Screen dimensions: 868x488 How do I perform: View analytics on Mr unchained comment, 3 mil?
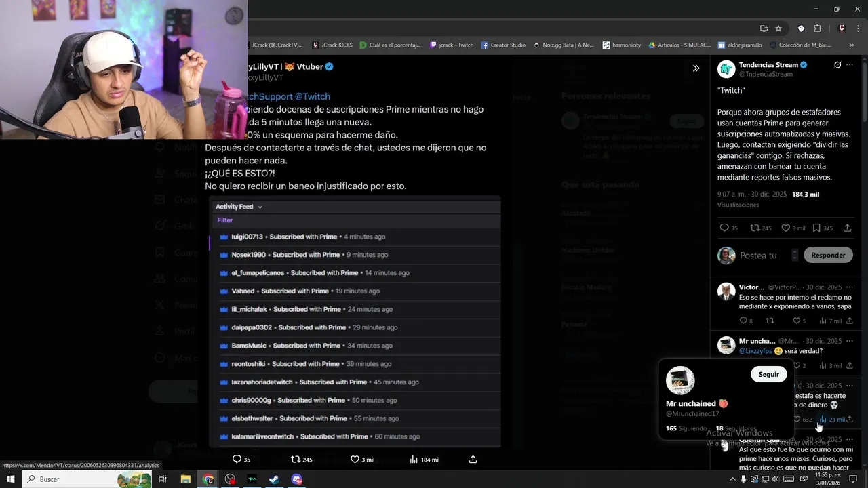pos(830,365)
